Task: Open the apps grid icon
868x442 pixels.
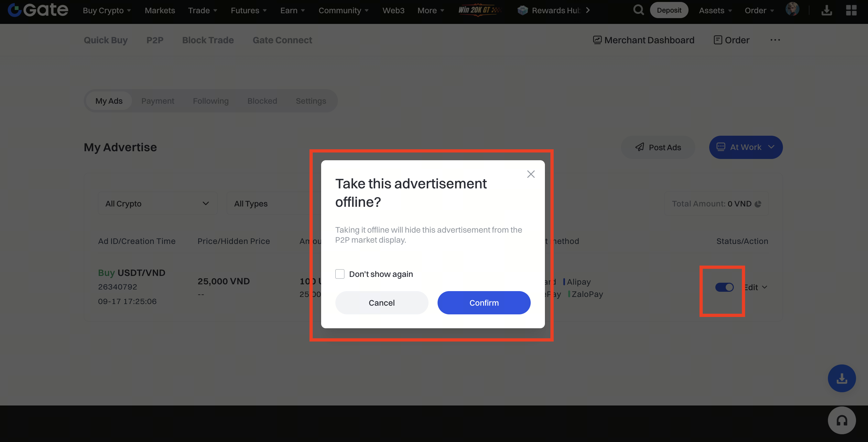Action: (x=851, y=10)
